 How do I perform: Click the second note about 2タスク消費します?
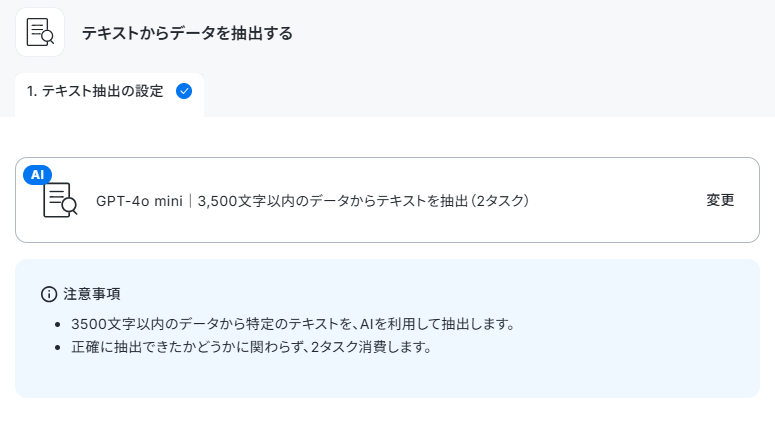point(252,347)
